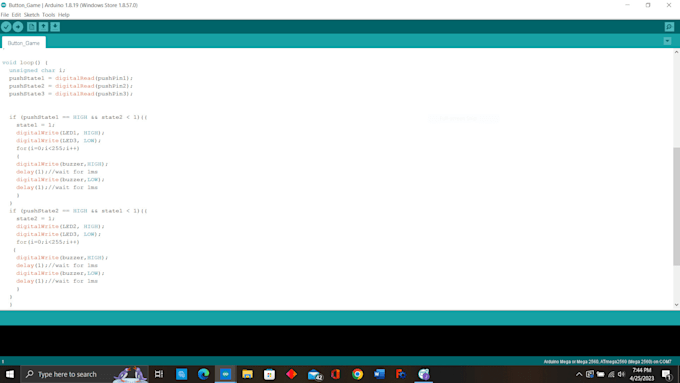The height and width of the screenshot is (383, 680).
Task: Click the volume icon in system tray
Action: (x=621, y=374)
